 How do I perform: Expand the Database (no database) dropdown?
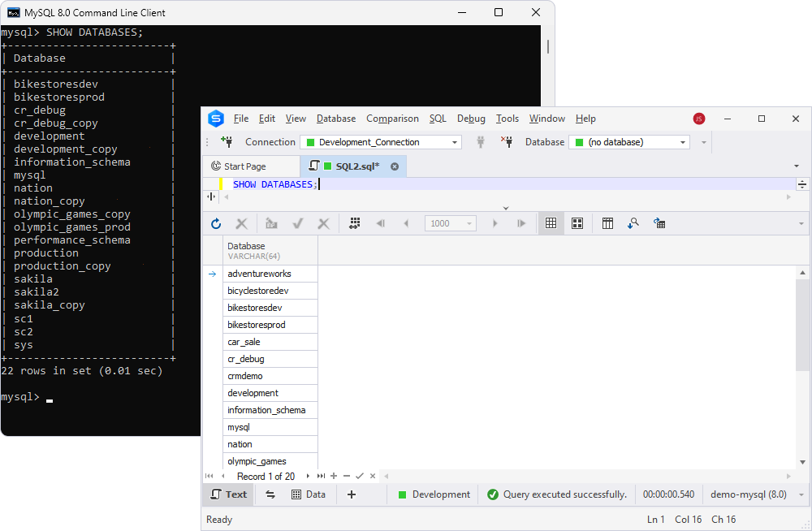pos(629,142)
